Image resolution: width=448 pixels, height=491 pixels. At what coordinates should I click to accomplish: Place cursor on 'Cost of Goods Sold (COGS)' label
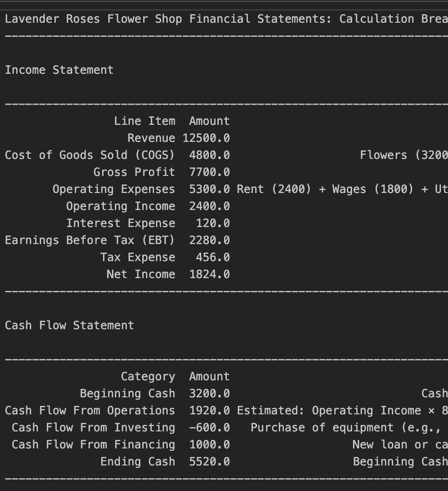coord(90,155)
